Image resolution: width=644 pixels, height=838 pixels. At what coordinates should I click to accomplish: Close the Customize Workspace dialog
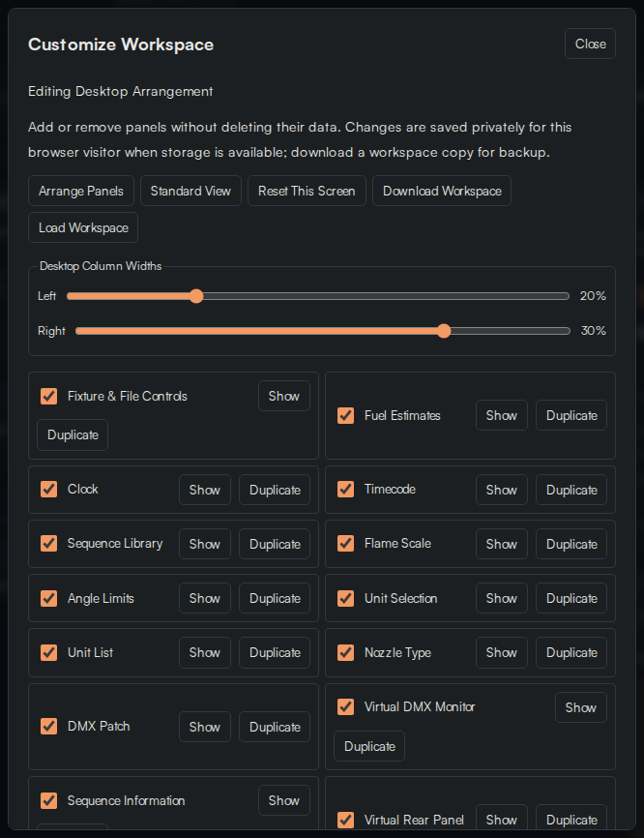tap(590, 44)
